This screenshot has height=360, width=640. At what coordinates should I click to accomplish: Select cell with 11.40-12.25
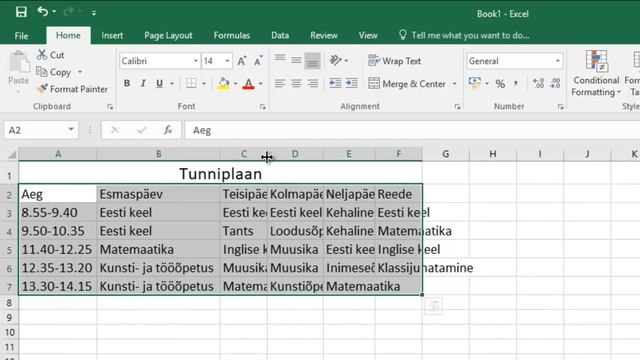point(58,249)
